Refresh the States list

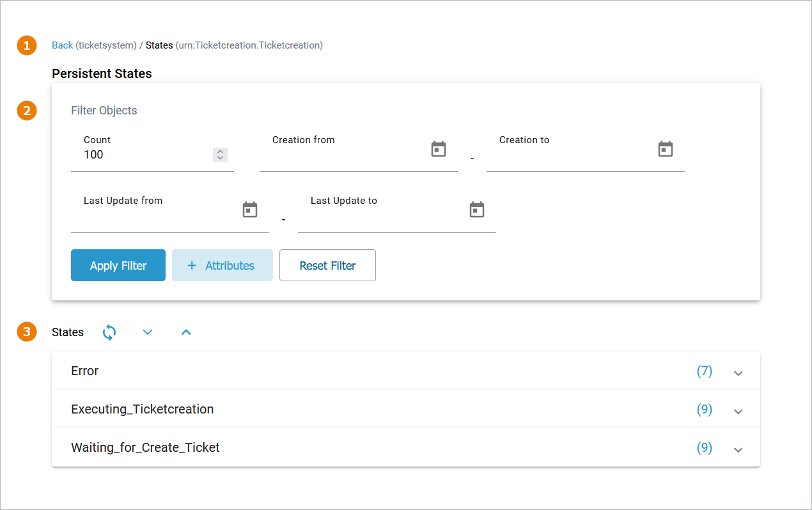pos(109,332)
